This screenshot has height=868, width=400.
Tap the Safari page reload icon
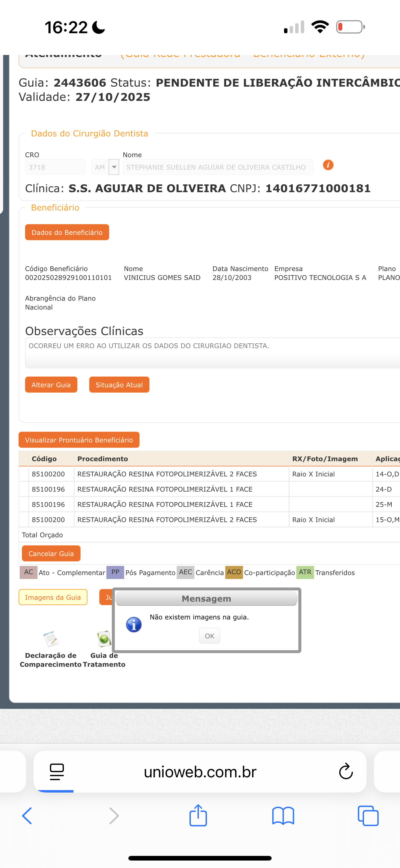(x=345, y=772)
